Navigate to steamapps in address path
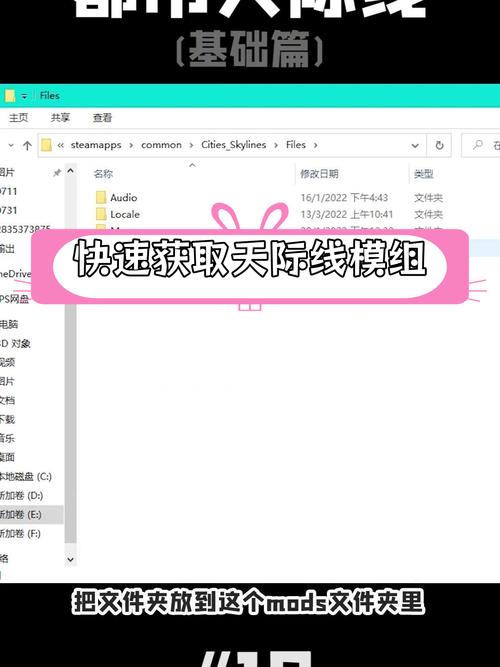Screen dimensions: 500x667 (96, 145)
